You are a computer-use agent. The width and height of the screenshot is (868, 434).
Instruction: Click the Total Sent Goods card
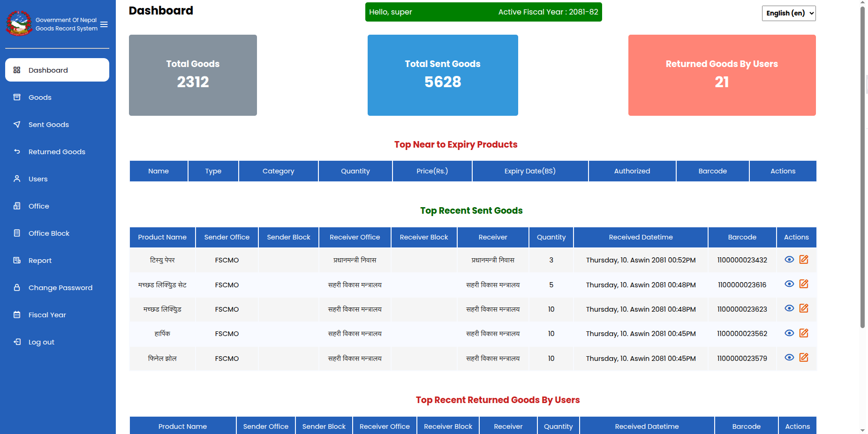point(442,75)
